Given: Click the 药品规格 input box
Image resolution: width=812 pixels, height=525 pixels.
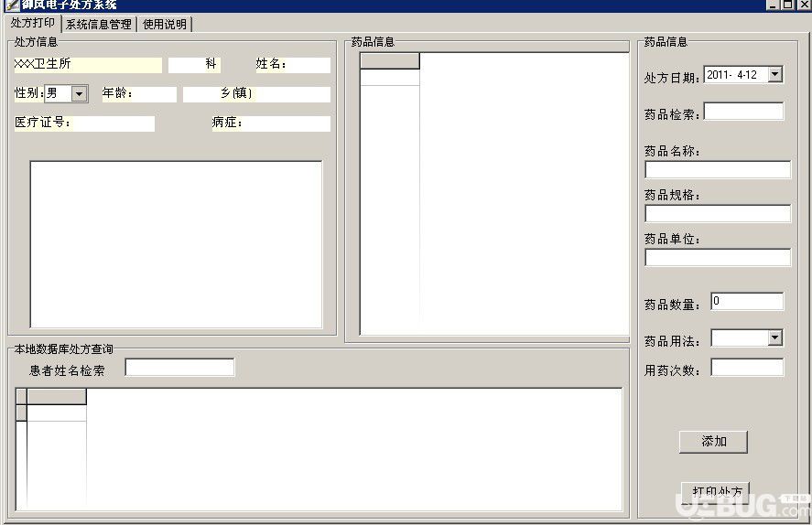Looking at the screenshot, I should coord(718,214).
